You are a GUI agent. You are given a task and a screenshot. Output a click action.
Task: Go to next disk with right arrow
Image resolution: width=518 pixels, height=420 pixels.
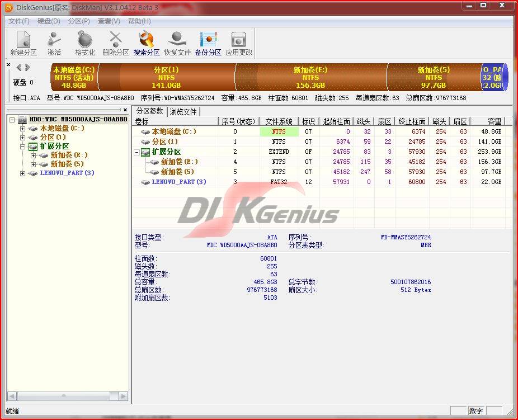(28, 67)
